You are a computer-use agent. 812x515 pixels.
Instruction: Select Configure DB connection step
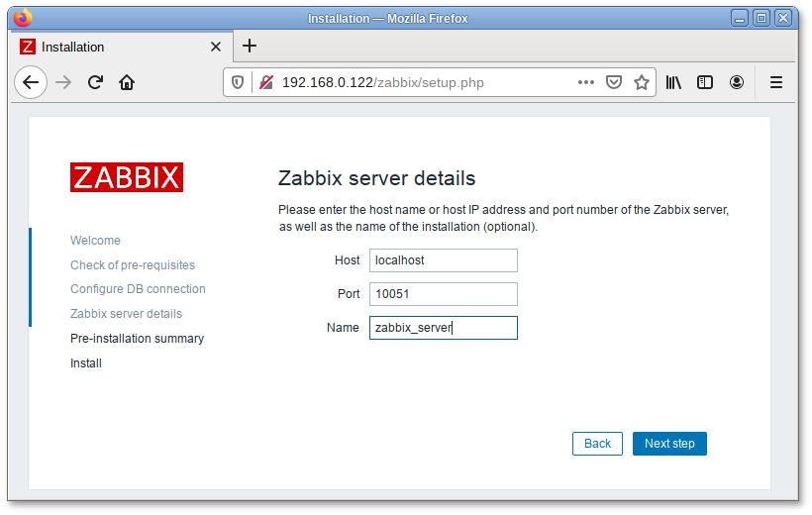click(x=138, y=288)
